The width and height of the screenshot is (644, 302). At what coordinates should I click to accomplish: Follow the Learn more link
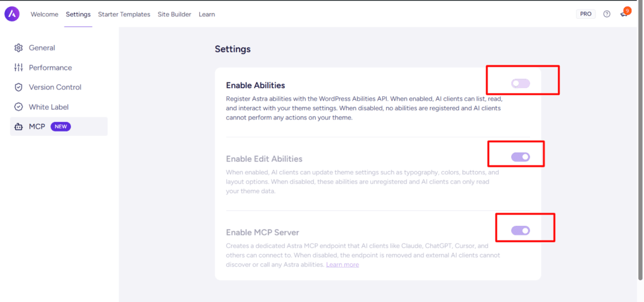point(343,265)
